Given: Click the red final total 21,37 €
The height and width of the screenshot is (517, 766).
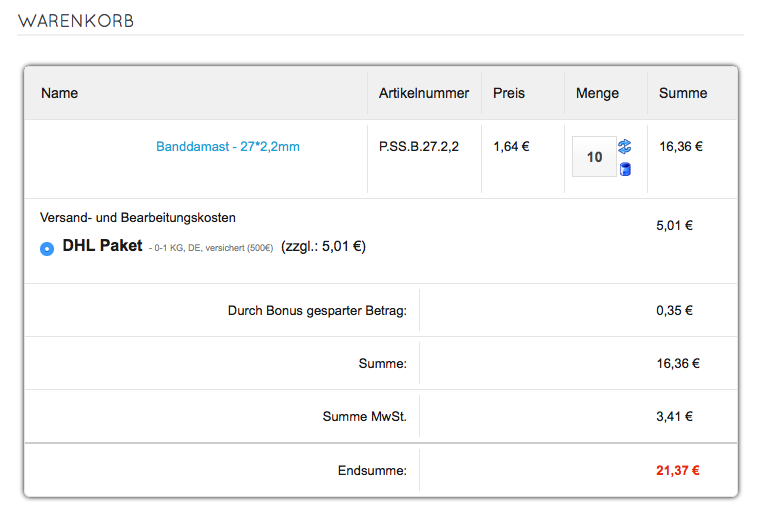Looking at the screenshot, I should point(678,470).
